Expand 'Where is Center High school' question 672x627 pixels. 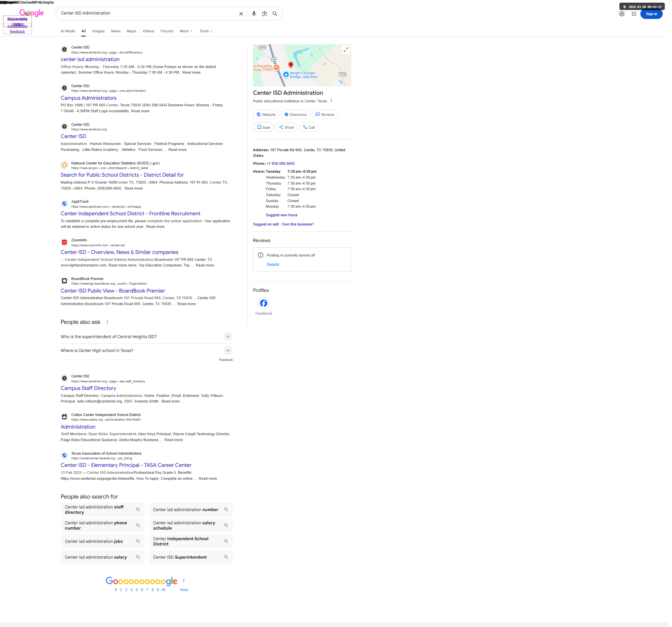[x=228, y=350]
